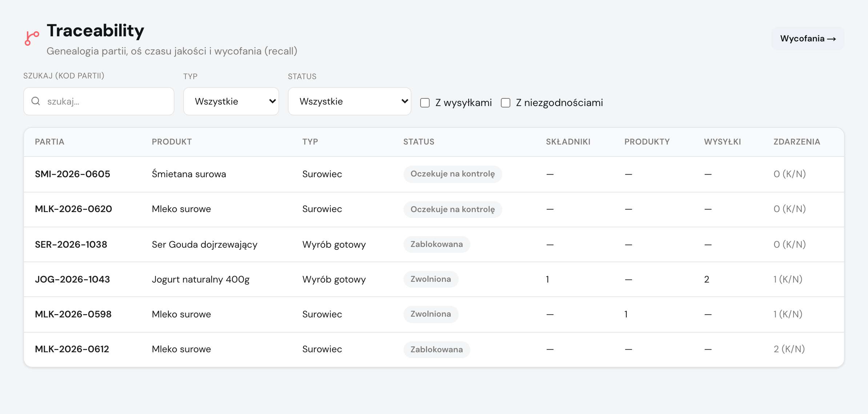Open the Status dropdown

[x=350, y=101]
